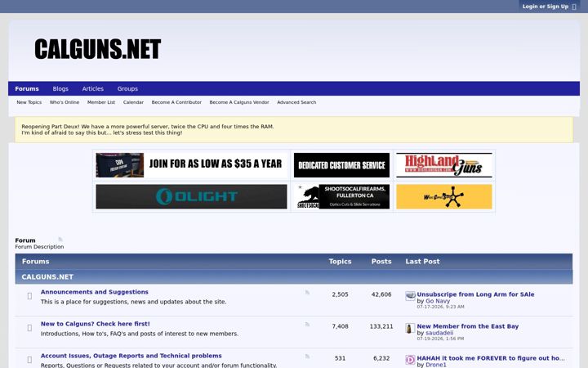
Task: Open Account Issues, Outage Reports forum
Action: pos(131,356)
